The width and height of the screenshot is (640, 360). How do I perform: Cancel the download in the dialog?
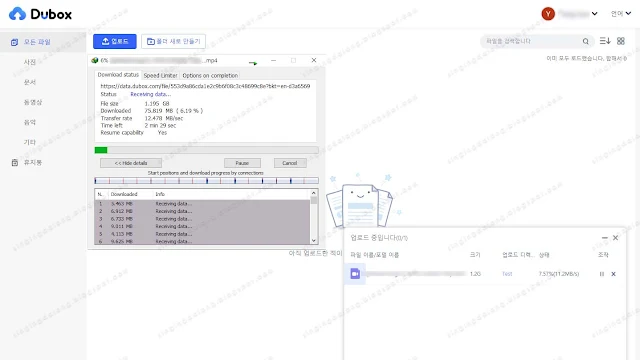click(290, 163)
